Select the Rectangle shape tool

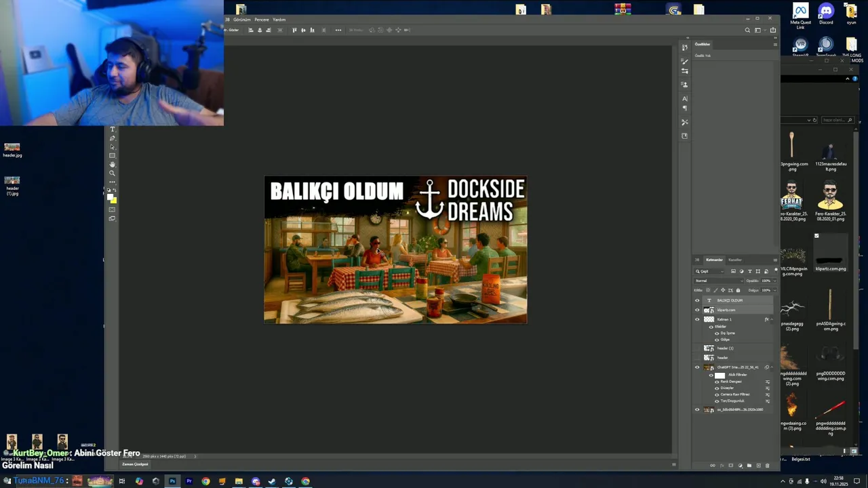coord(113,155)
